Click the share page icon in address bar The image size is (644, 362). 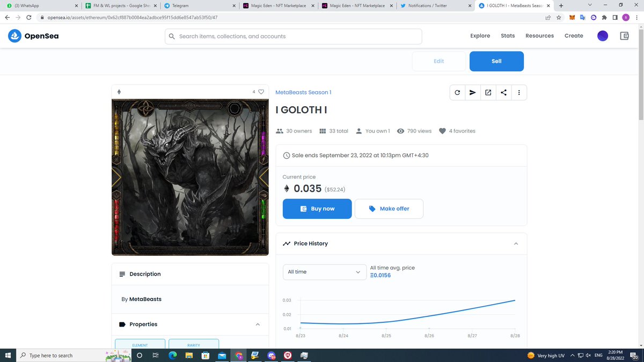click(547, 17)
